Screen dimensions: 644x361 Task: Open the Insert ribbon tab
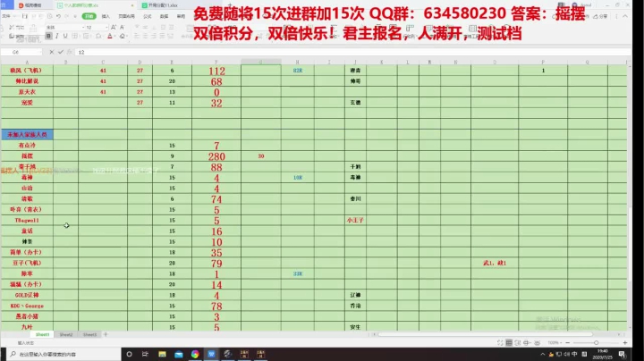(106, 16)
